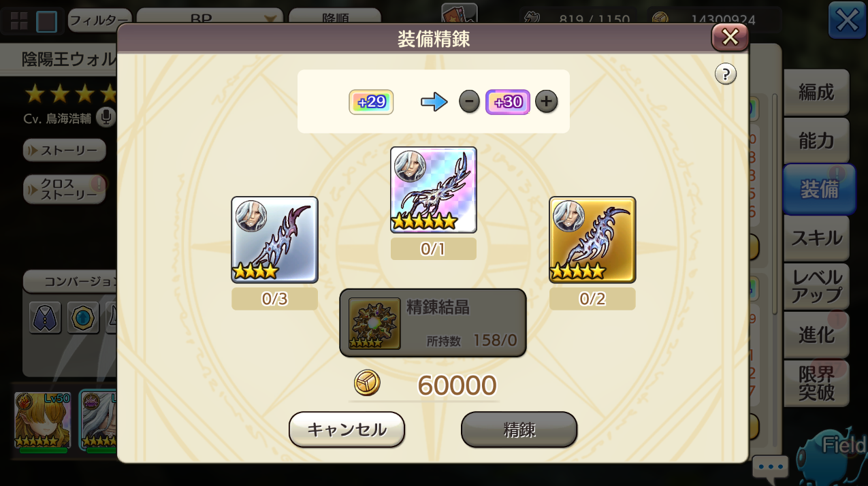Open the 進化 tab

(x=816, y=335)
